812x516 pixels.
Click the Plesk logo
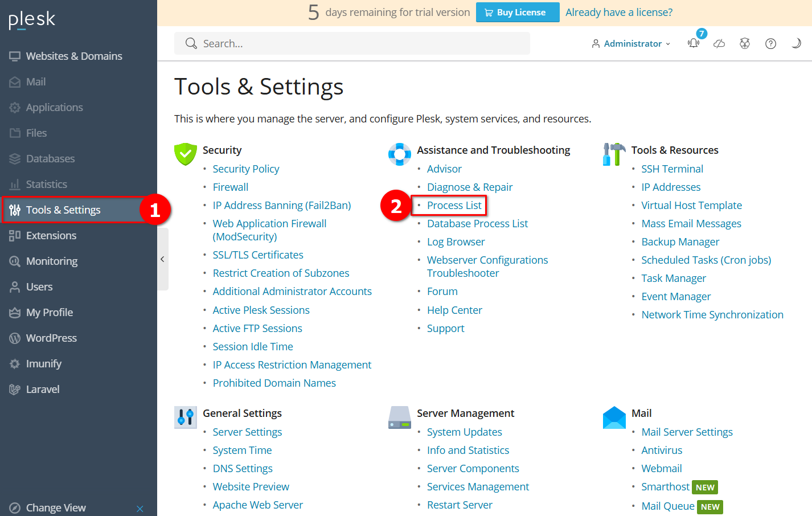[x=32, y=19]
